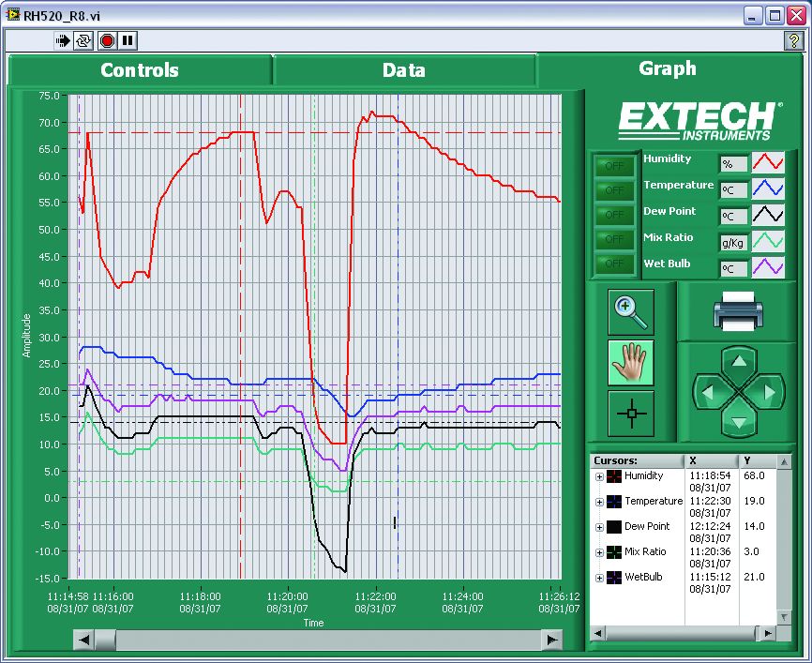Viewport: 812px width, 663px height.
Task: Open the context help question mark
Action: pyautogui.click(x=792, y=41)
